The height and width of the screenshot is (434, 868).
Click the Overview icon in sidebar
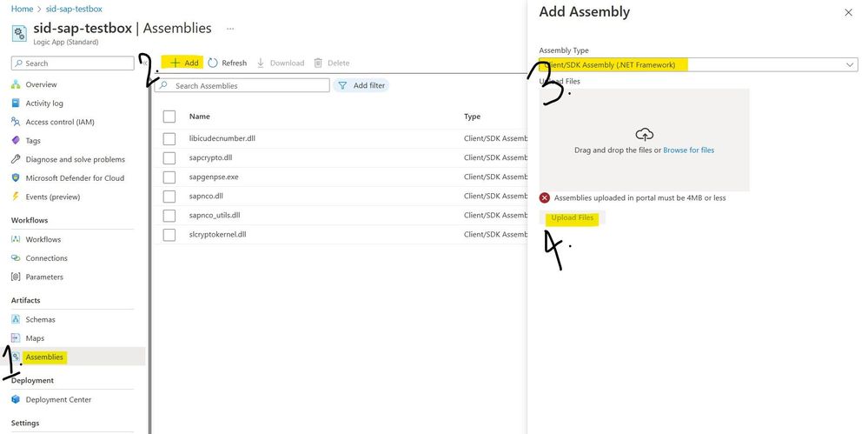16,85
